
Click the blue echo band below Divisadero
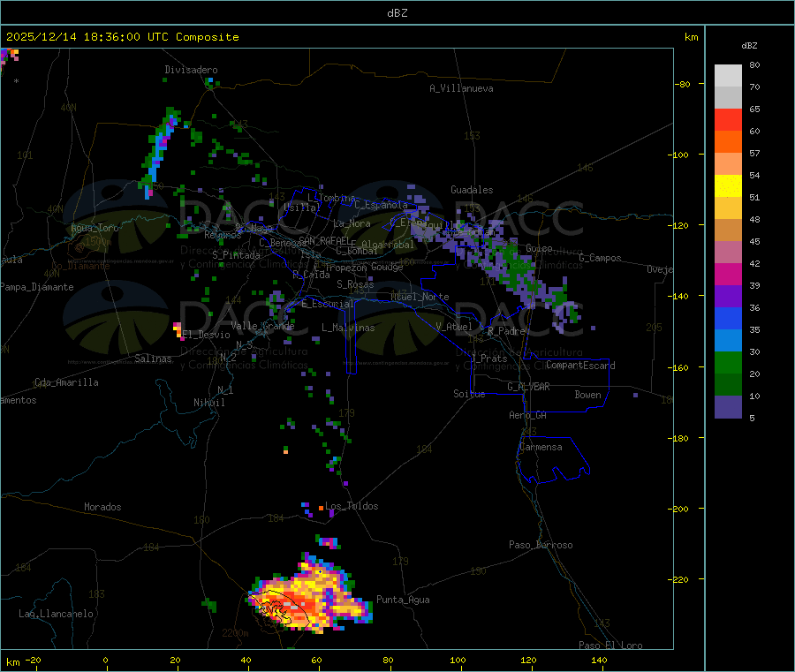159,153
